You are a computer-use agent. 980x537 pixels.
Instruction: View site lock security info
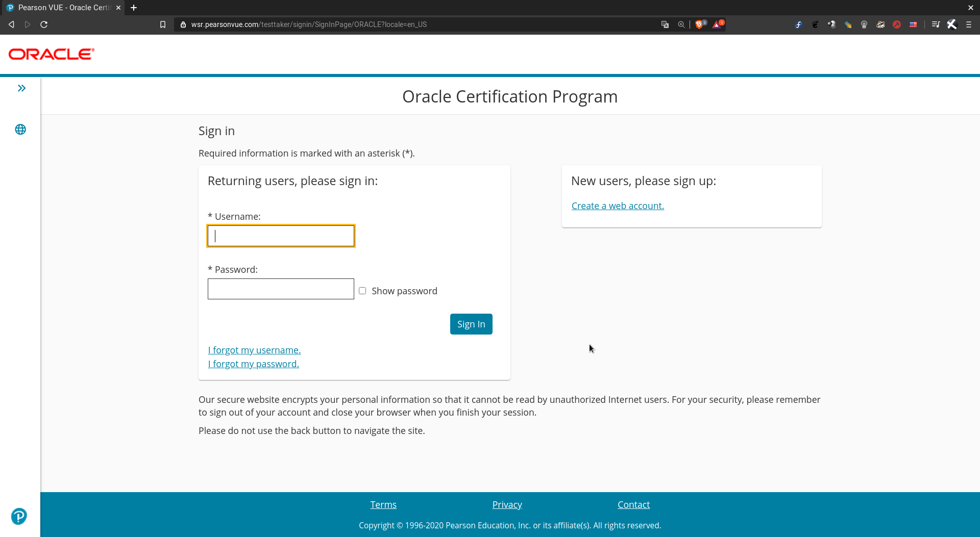click(183, 24)
